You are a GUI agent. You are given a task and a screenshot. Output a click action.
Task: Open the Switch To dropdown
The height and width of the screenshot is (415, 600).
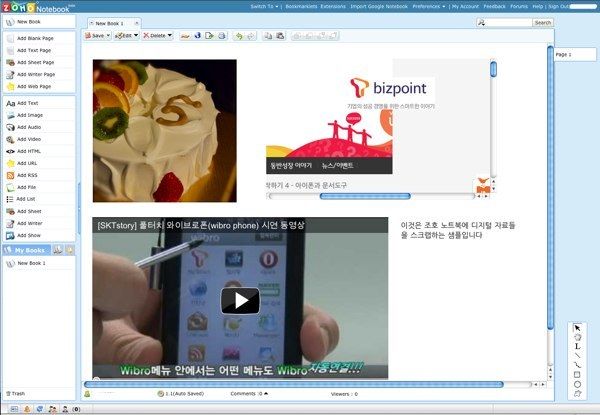click(x=264, y=7)
